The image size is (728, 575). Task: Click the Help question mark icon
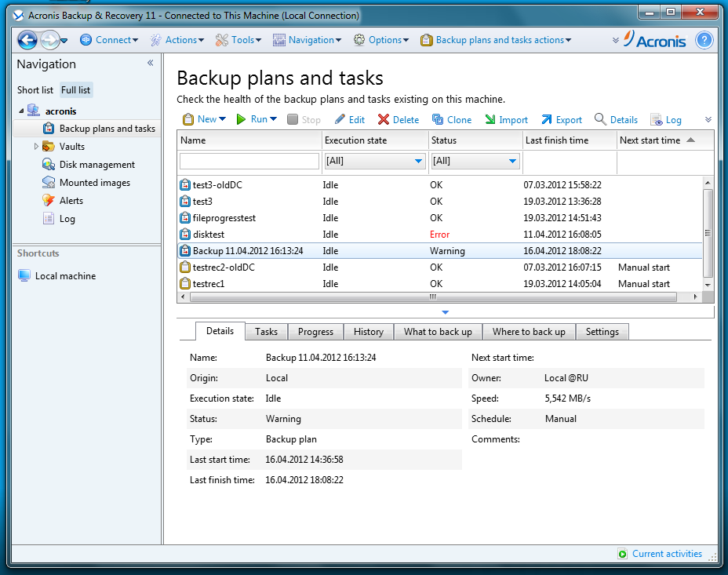[x=704, y=40]
